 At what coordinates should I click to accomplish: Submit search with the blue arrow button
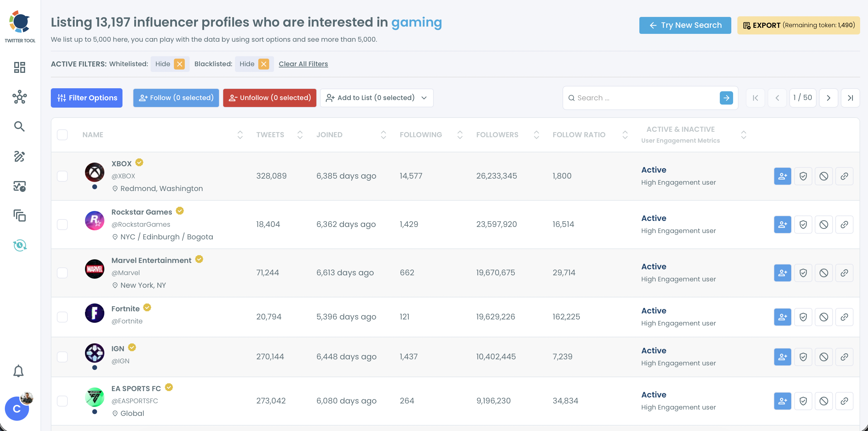[x=726, y=98]
